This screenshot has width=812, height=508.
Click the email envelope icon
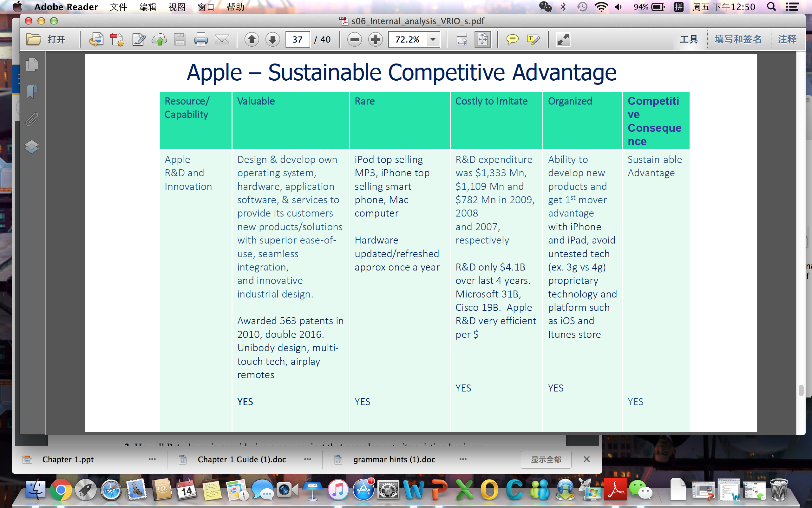click(x=222, y=40)
